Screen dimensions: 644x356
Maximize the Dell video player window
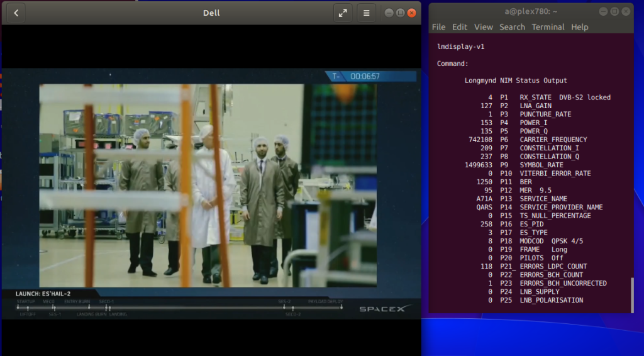tap(400, 13)
